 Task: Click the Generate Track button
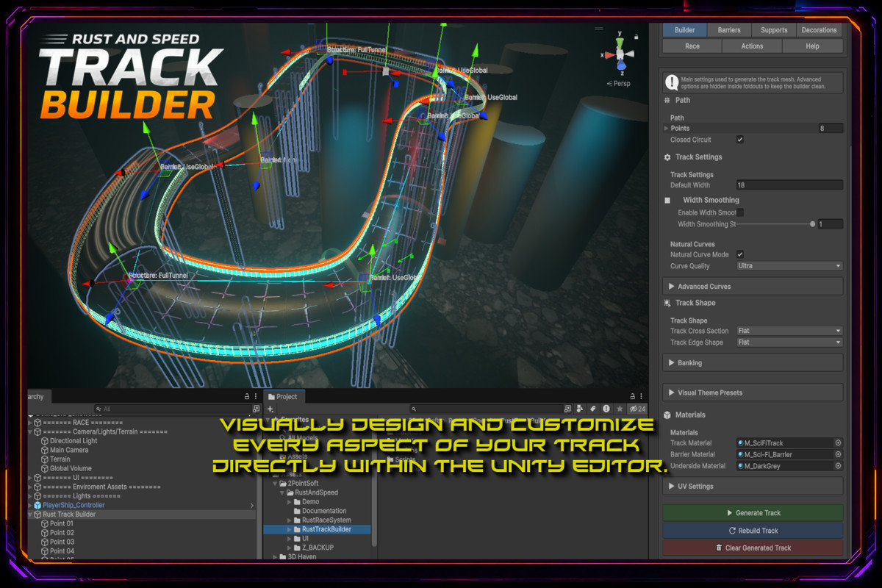(x=753, y=513)
